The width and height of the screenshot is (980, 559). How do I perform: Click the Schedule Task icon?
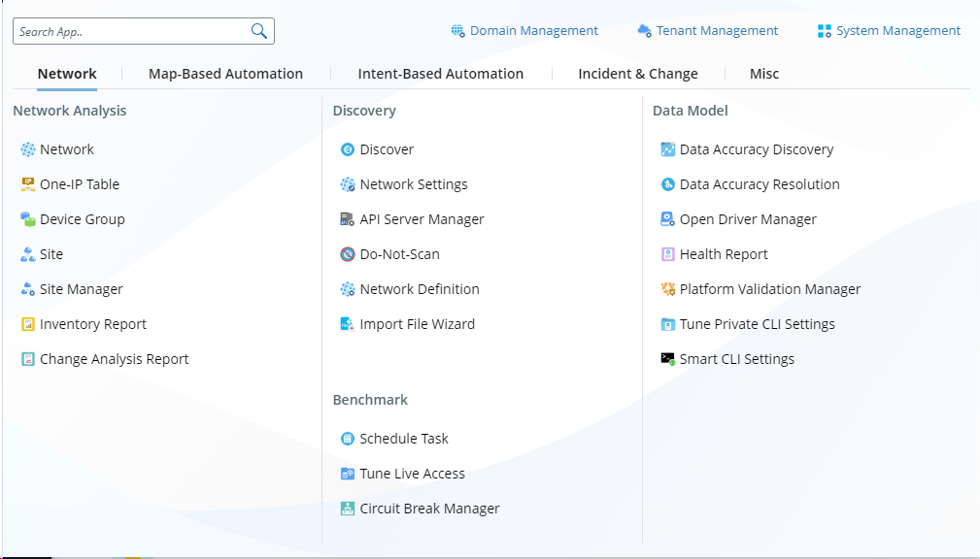point(348,439)
